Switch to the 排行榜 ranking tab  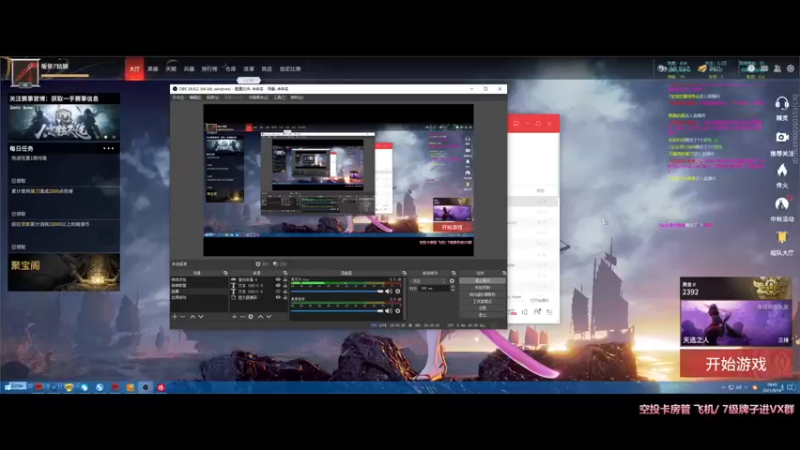[x=209, y=69]
